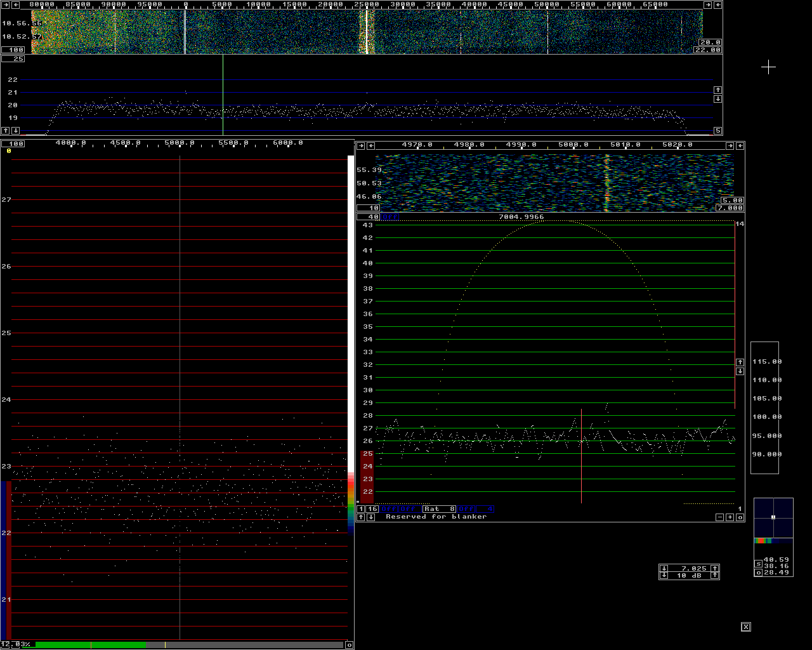The width and height of the screenshot is (812, 650).
Task: Toggle the second Off box before Rat
Action: coord(410,509)
